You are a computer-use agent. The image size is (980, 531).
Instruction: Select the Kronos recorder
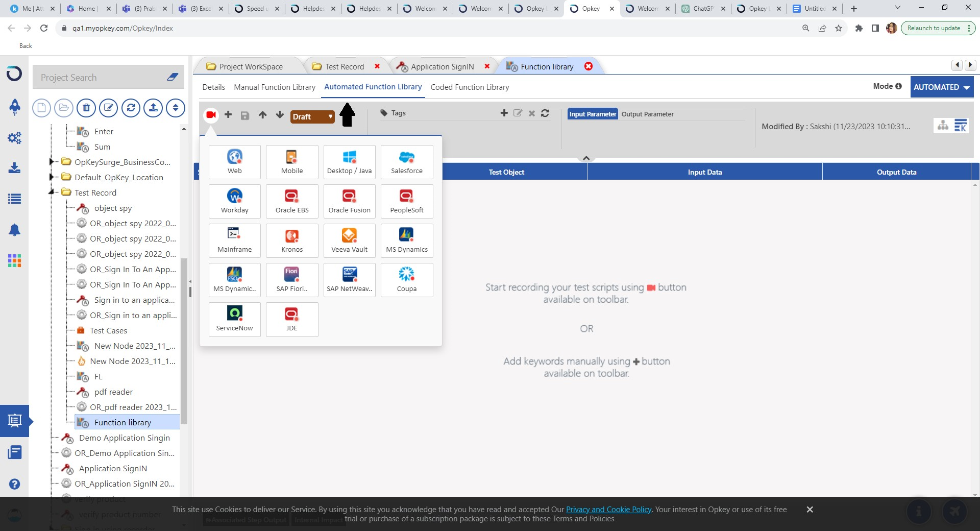292,240
